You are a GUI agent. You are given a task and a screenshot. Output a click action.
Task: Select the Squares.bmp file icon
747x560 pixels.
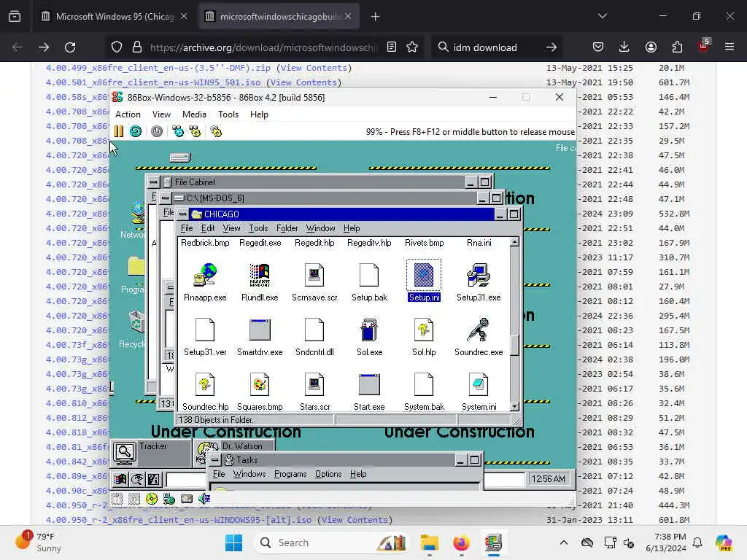tap(260, 384)
